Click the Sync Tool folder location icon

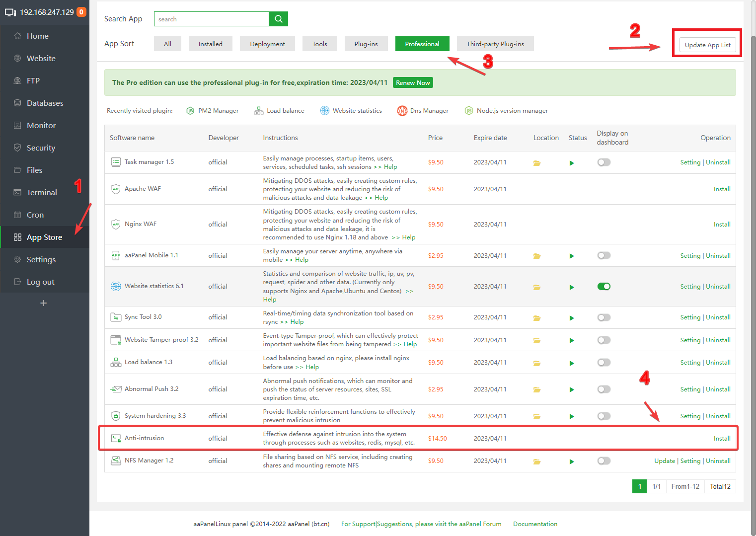537,318
